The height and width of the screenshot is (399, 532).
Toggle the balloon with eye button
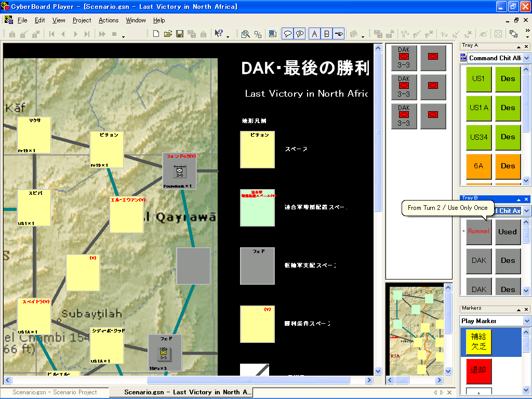[x=300, y=34]
